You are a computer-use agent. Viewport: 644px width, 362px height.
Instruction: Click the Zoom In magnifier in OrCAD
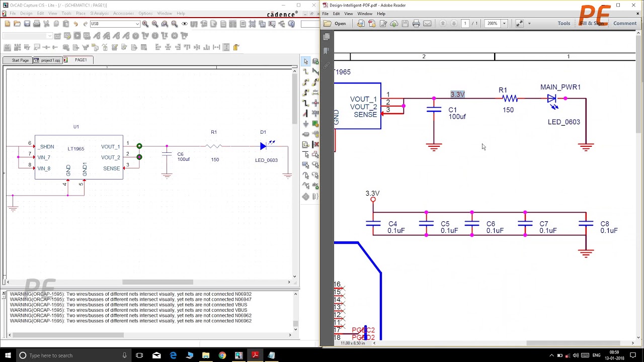[145, 24]
